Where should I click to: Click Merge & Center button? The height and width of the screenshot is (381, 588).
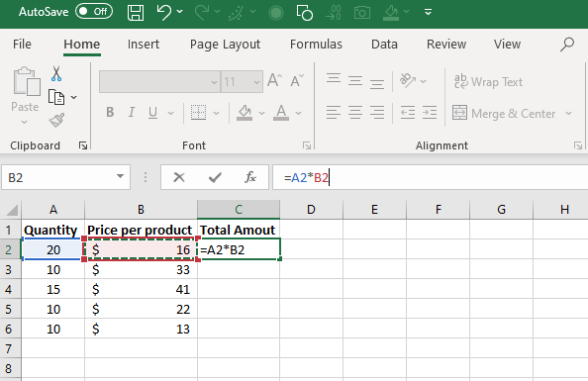tap(504, 113)
